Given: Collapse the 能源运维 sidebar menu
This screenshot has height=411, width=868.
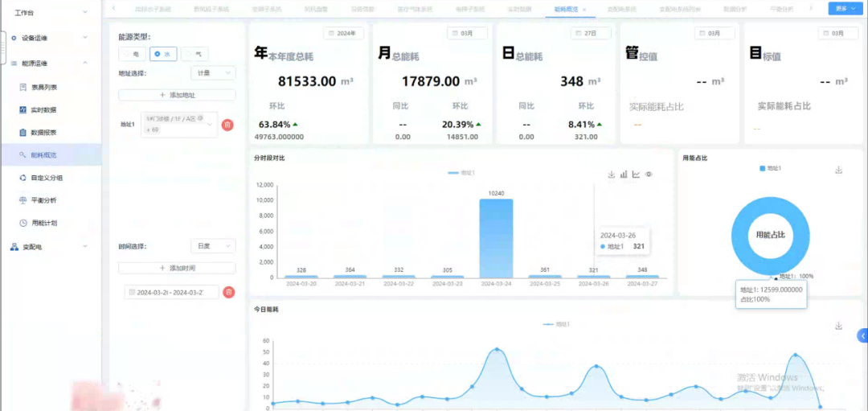Looking at the screenshot, I should (84, 64).
